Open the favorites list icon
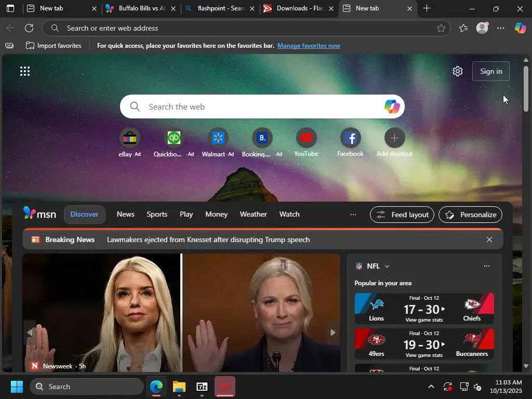The width and height of the screenshot is (532, 399). tap(463, 28)
